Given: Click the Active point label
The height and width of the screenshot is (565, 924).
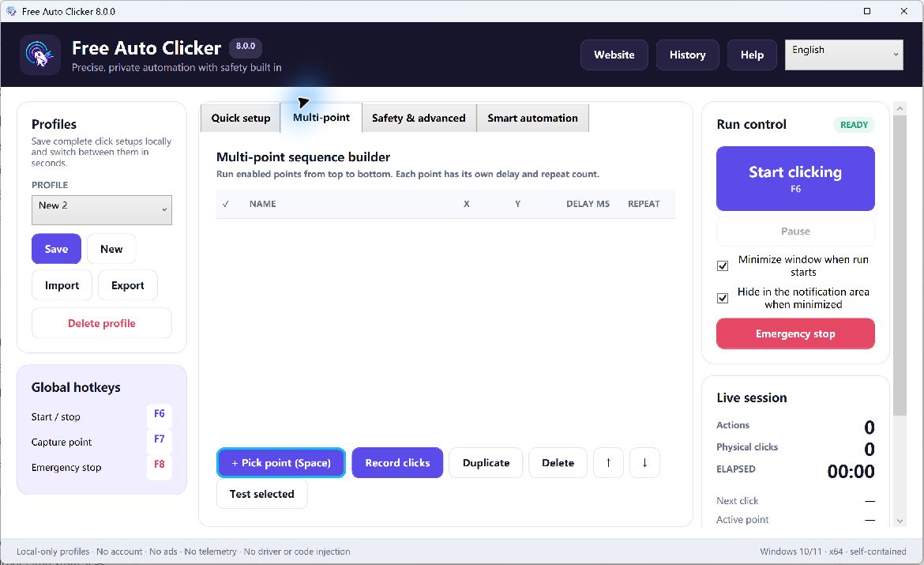Looking at the screenshot, I should point(742,520).
